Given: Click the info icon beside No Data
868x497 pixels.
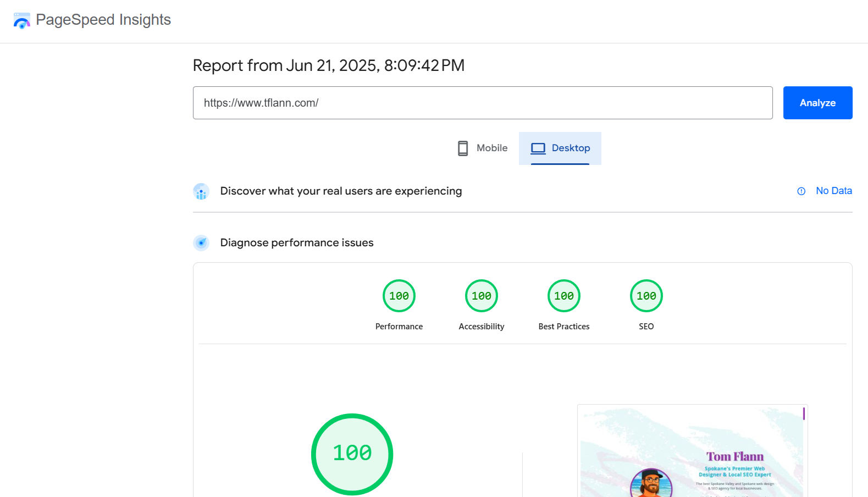Looking at the screenshot, I should tap(801, 191).
